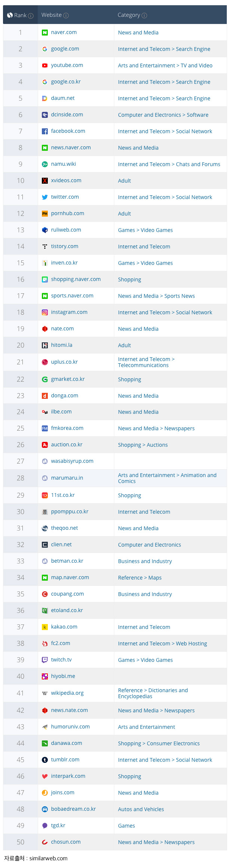
Task: Click the Shopping > Auctions category link
Action: (x=143, y=445)
